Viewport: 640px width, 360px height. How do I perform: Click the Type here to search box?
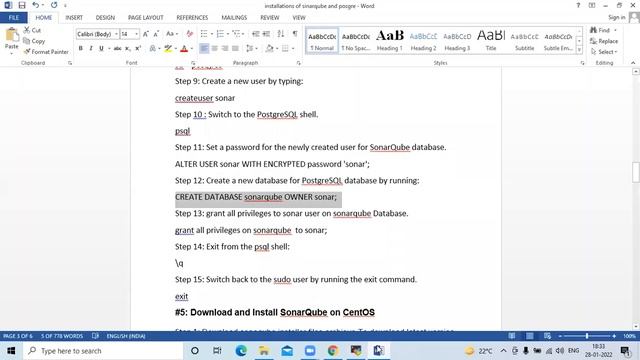[x=103, y=351]
